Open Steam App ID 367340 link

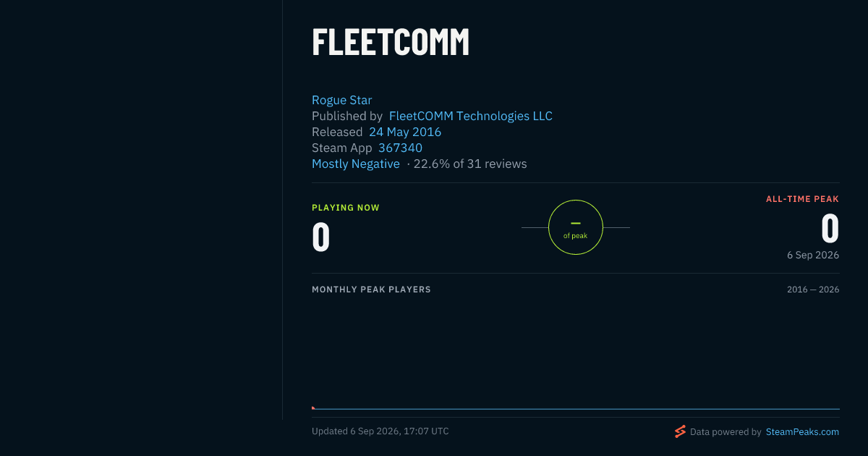click(400, 148)
